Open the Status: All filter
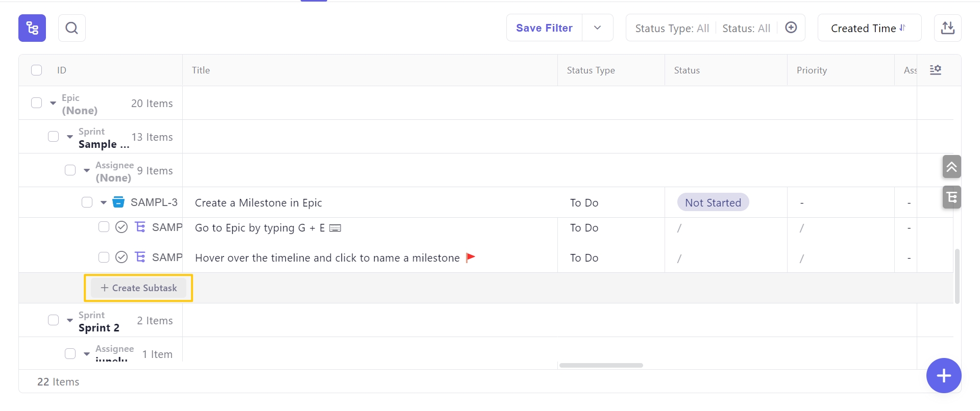The image size is (980, 411). 746,29
